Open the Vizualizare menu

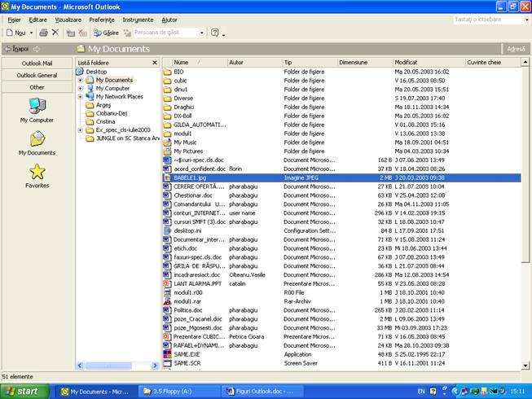point(68,20)
